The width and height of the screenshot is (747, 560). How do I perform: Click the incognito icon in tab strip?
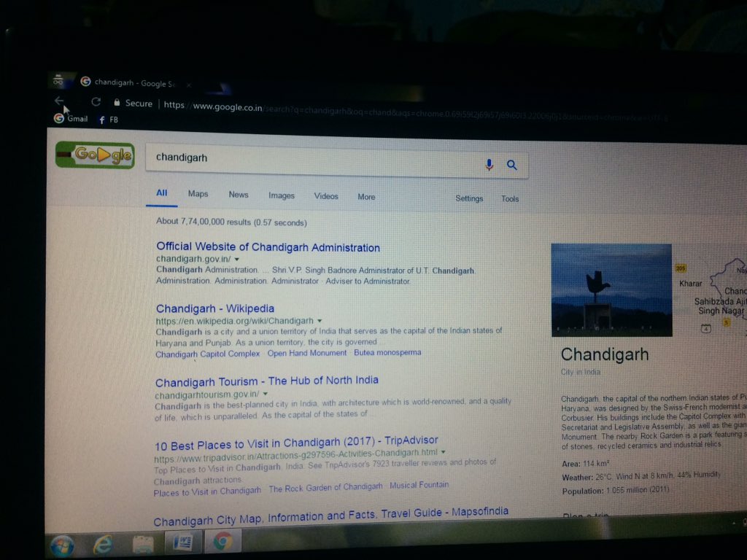[58, 80]
